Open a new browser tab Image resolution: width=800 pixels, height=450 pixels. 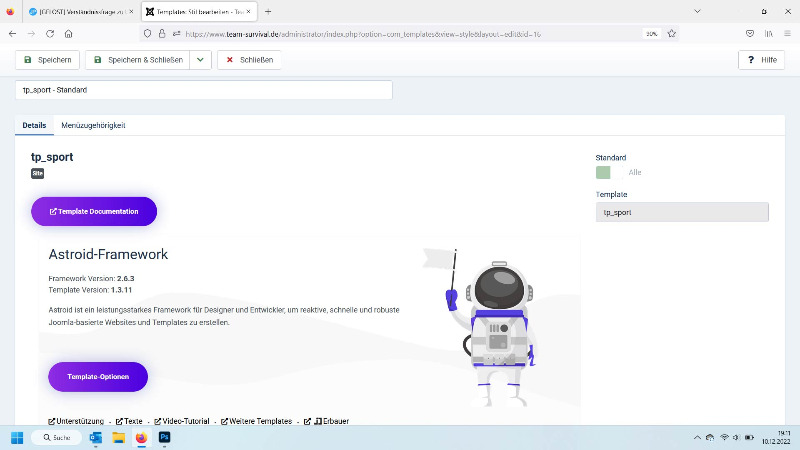pyautogui.click(x=268, y=11)
